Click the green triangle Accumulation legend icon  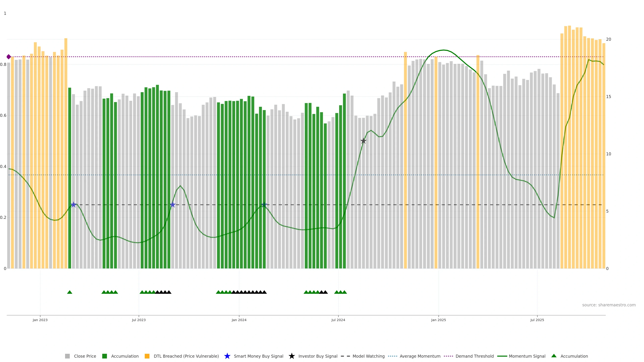(x=554, y=356)
